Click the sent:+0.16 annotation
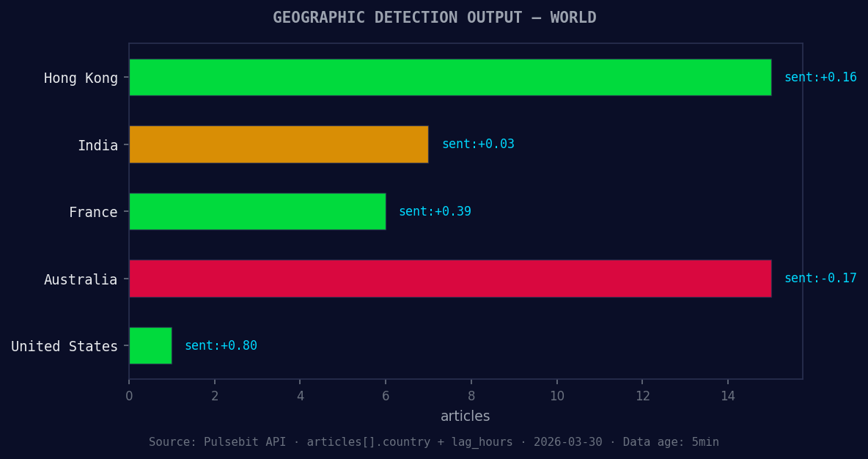This screenshot has height=459, width=868. coord(822,76)
